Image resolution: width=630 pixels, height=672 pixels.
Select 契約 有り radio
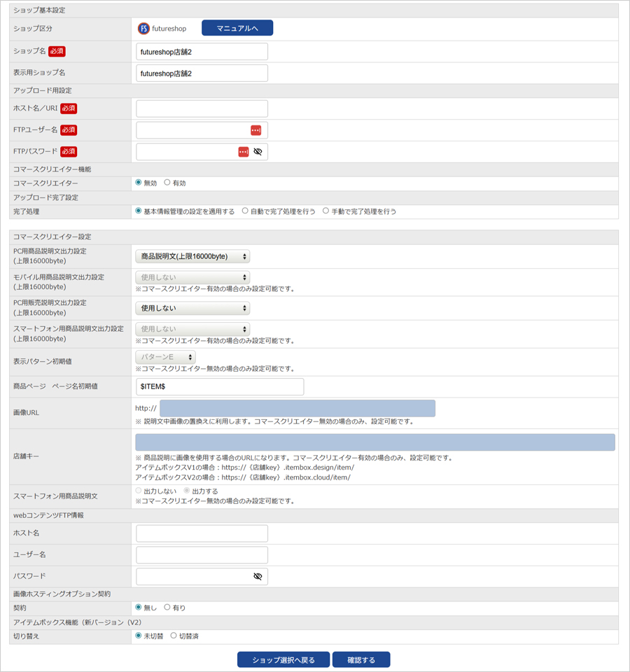tap(167, 608)
